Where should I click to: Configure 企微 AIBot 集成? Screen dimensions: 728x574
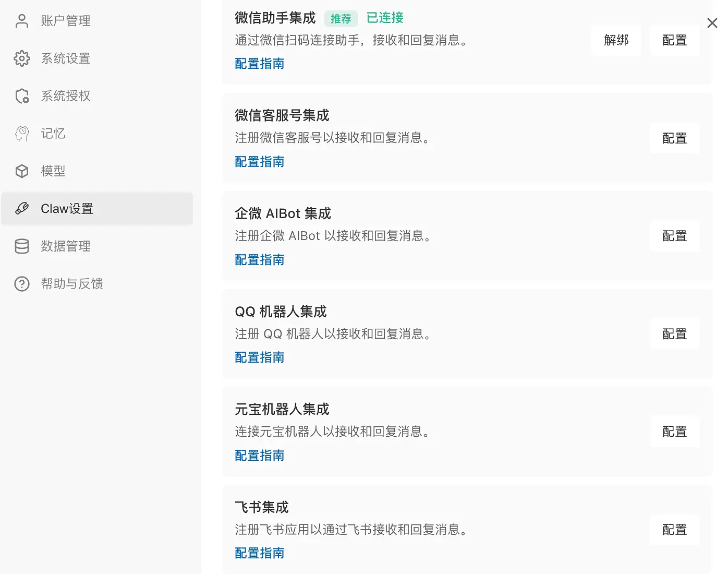pyautogui.click(x=674, y=236)
